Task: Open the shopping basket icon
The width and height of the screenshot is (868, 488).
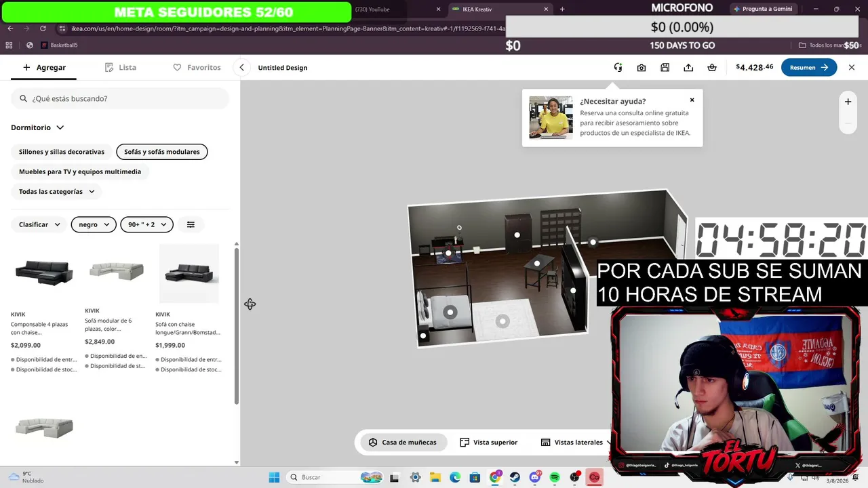Action: coord(712,68)
